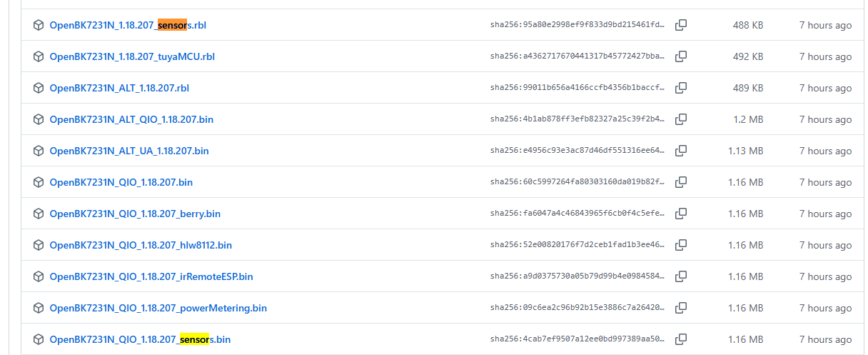The image size is (868, 355).
Task: Copy hash of QIO_1.18.207_powerMetering.bin
Action: click(681, 308)
